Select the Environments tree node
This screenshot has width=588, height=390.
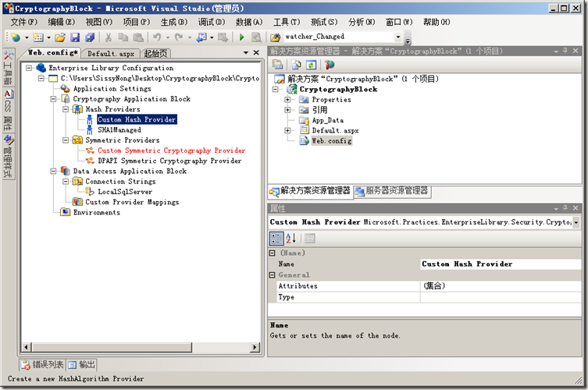click(97, 212)
